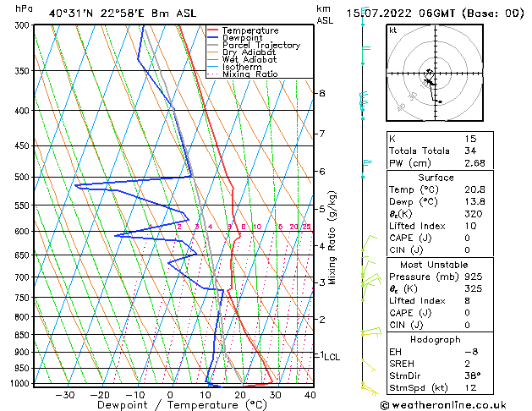Click the 'Totals Totals' row label
This screenshot has width=532, height=411.
point(420,151)
